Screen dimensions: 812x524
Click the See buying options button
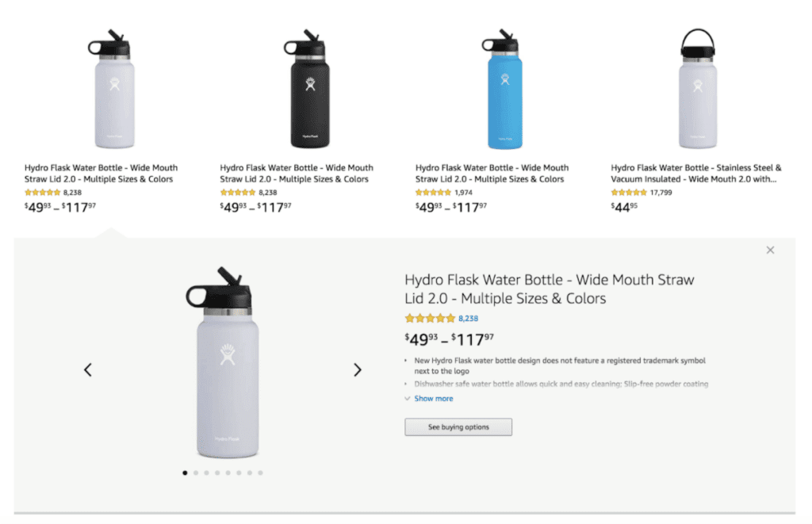(x=458, y=426)
